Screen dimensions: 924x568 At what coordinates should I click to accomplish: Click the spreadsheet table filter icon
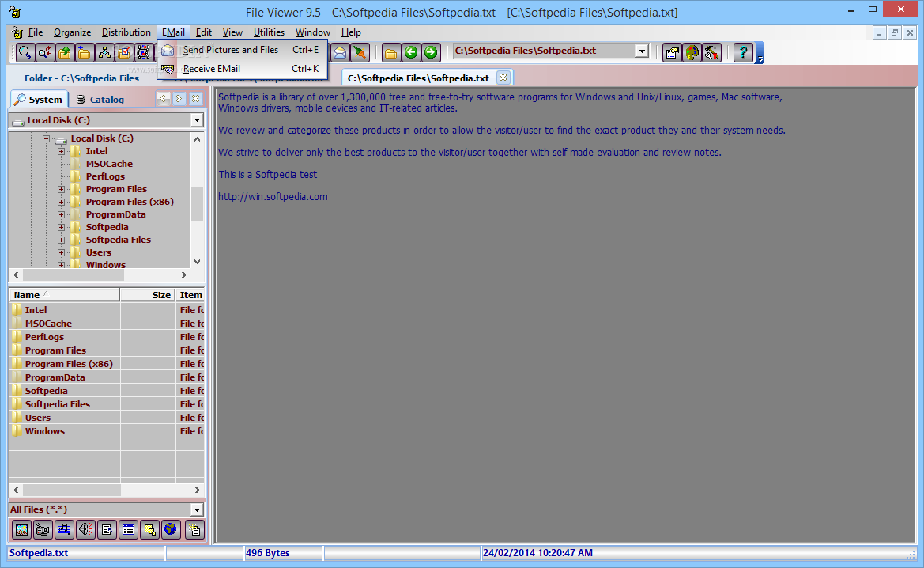pyautogui.click(x=128, y=530)
